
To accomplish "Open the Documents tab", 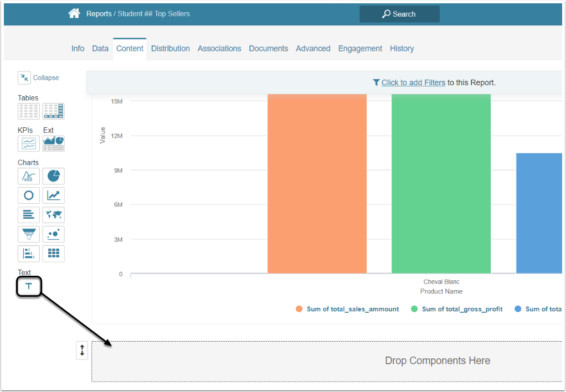I will pos(268,48).
